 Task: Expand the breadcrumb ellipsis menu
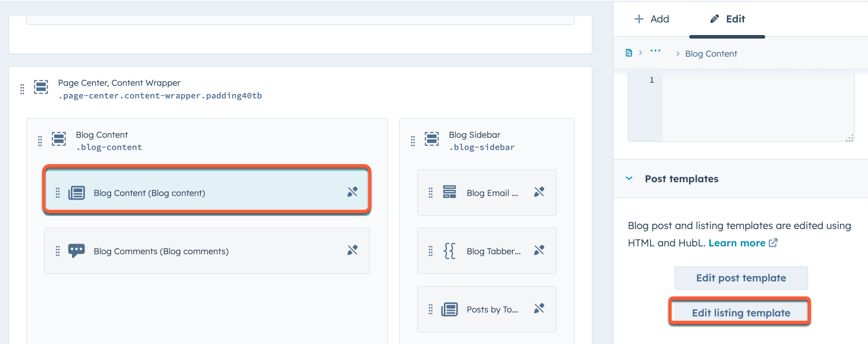point(655,51)
